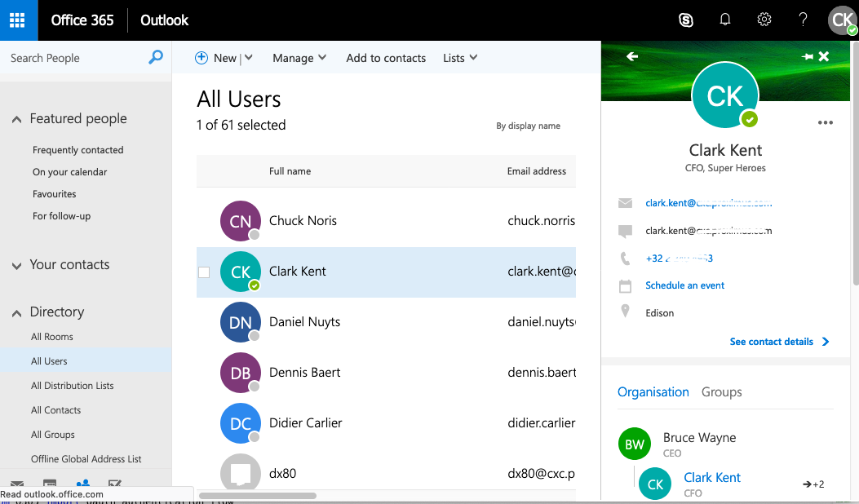
Task: Switch to the Groups tab
Action: (x=721, y=392)
